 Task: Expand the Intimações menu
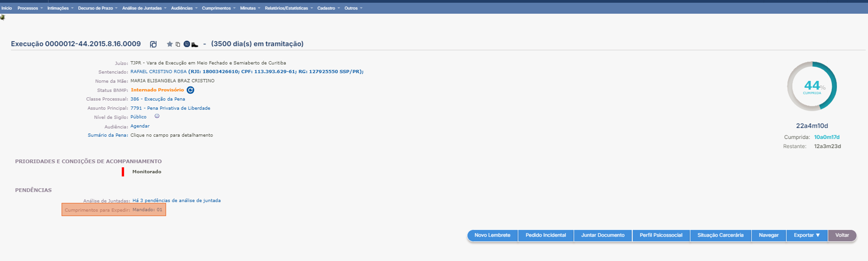[x=60, y=8]
